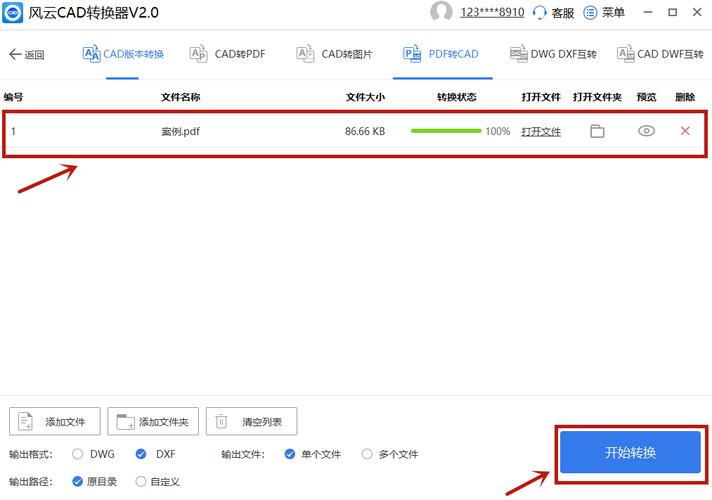Delete 案例.pdf with red X icon
This screenshot has width=712, height=500.
tap(685, 131)
